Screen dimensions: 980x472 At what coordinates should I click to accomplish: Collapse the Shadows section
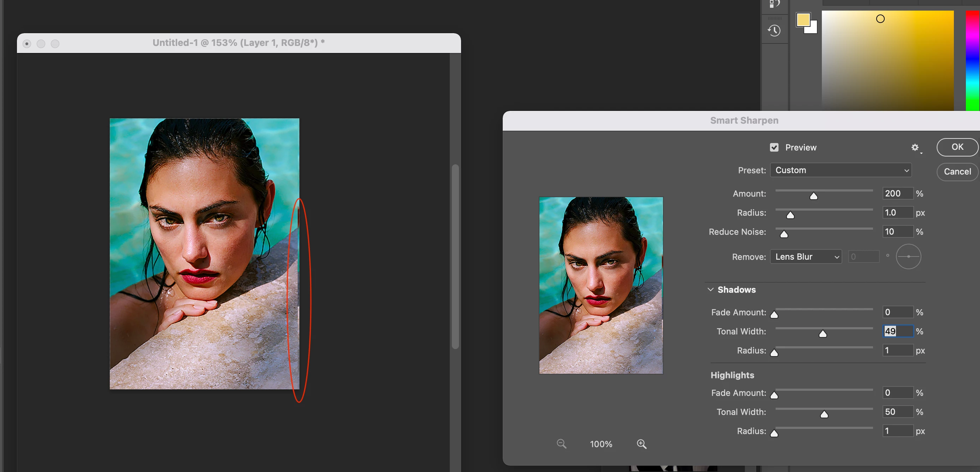(710, 290)
